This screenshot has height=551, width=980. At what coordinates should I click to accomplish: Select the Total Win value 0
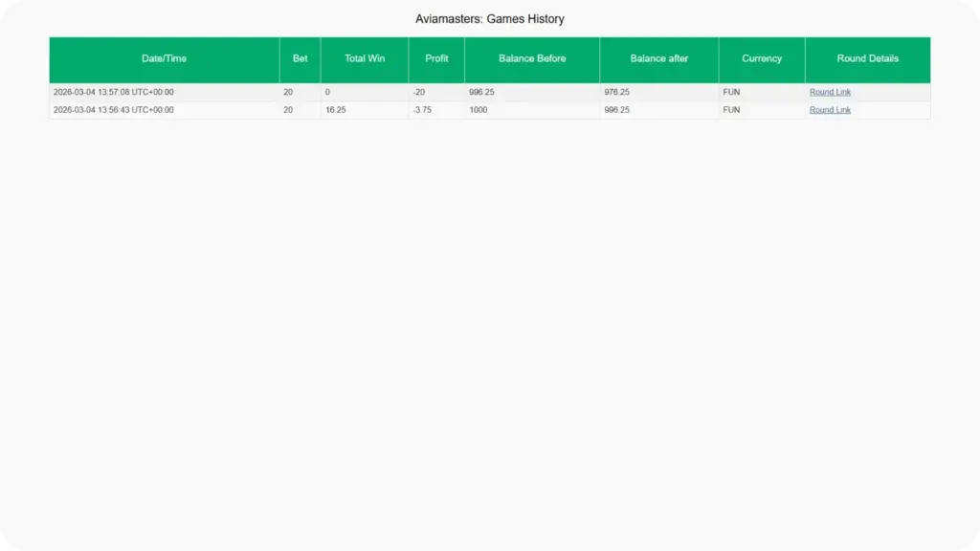pyautogui.click(x=327, y=92)
